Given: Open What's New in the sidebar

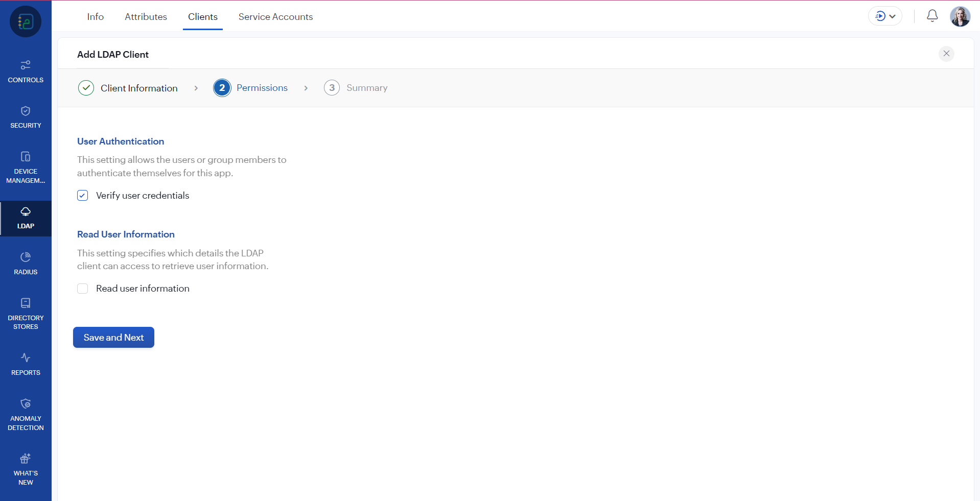Looking at the screenshot, I should [x=26, y=470].
